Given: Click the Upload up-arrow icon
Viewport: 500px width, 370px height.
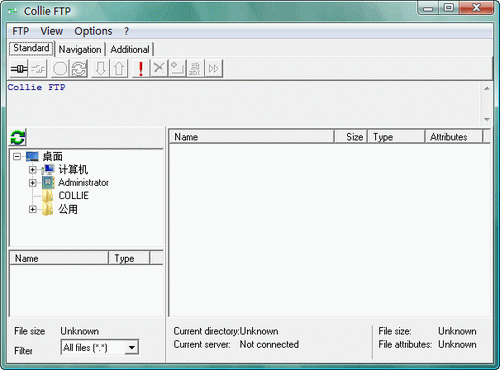Looking at the screenshot, I should pos(119,69).
